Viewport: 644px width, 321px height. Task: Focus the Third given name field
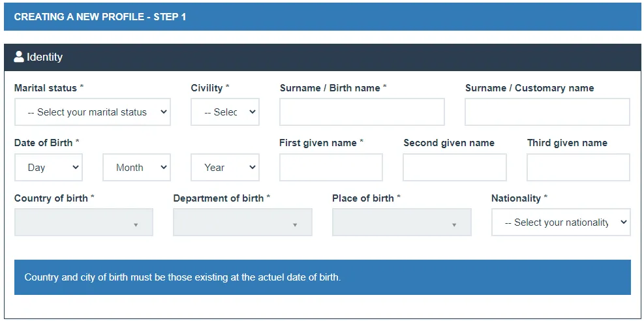578,168
